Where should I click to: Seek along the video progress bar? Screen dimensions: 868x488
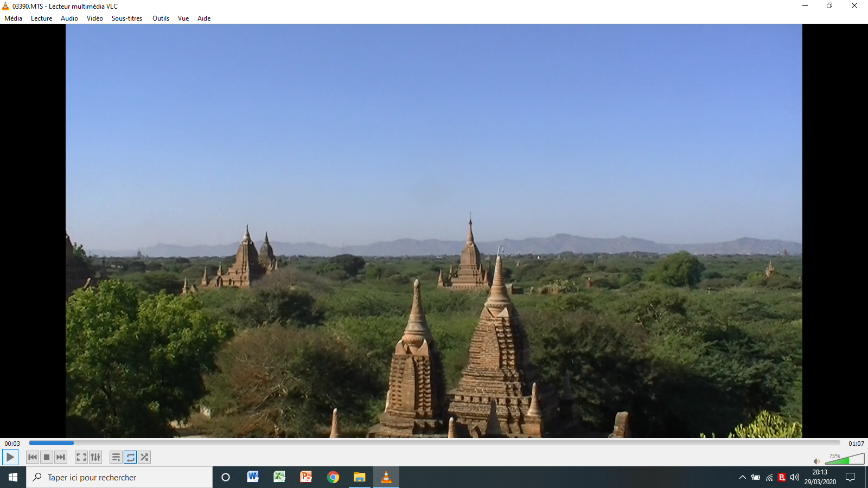pyautogui.click(x=435, y=443)
